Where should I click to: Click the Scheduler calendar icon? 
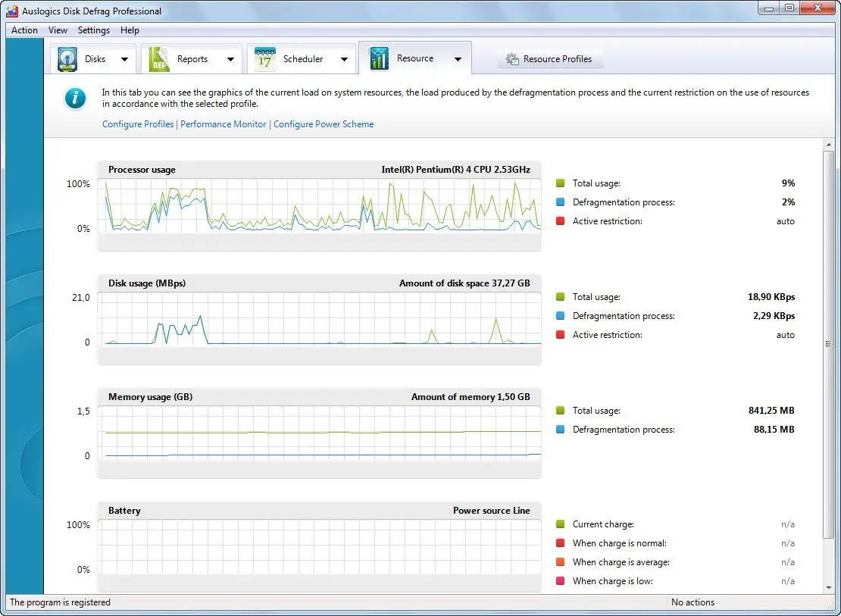[x=265, y=59]
